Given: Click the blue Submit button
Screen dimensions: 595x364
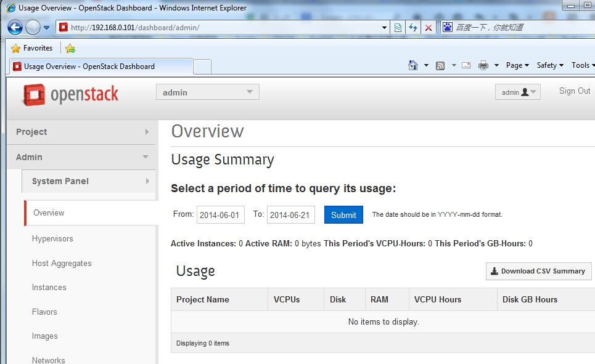Looking at the screenshot, I should click(343, 214).
